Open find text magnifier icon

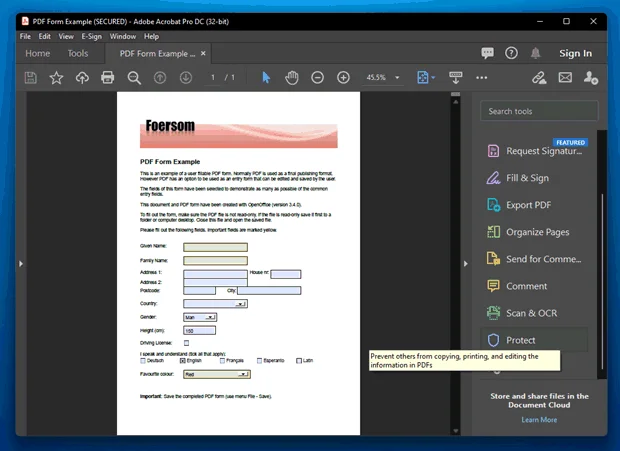134,78
